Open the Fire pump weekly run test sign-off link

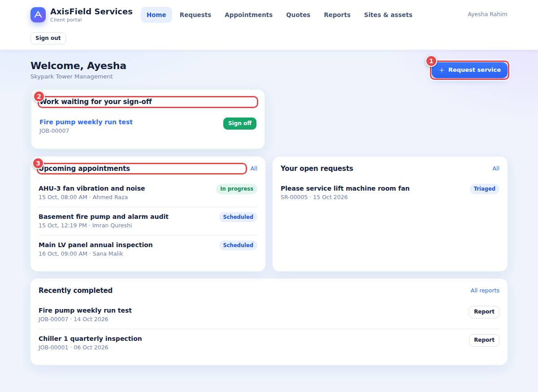[86, 122]
